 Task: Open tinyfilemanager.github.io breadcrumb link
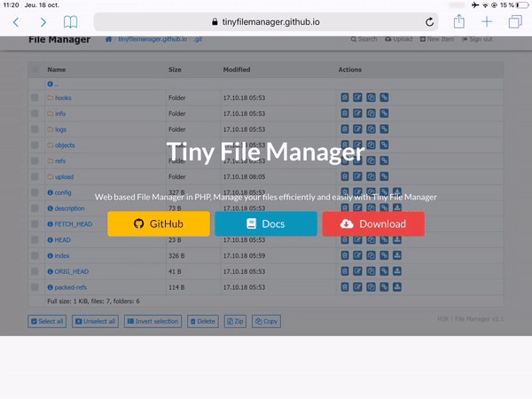pyautogui.click(x=153, y=39)
